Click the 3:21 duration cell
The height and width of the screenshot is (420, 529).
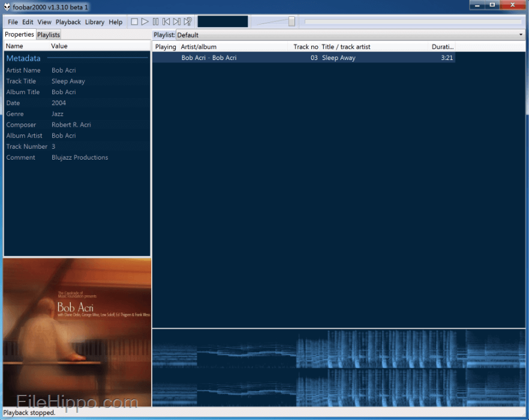pos(447,58)
